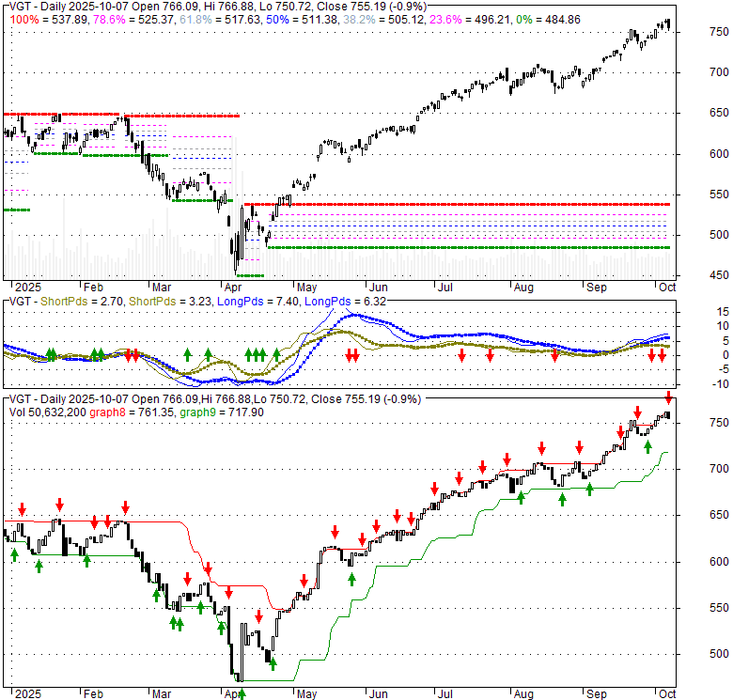This screenshot has width=733, height=700.
Task: Click the top chart VGT Daily title text
Action: 218,7
